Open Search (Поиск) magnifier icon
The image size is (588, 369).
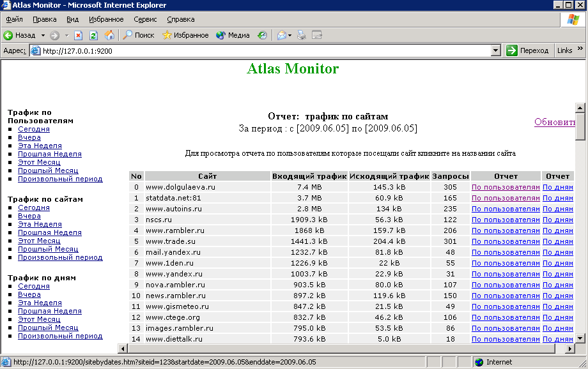tap(127, 35)
